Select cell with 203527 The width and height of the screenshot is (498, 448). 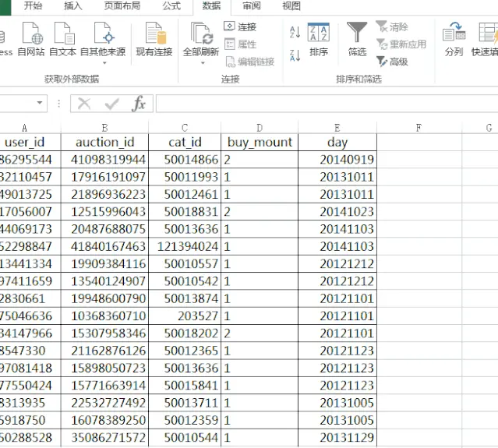(x=185, y=316)
